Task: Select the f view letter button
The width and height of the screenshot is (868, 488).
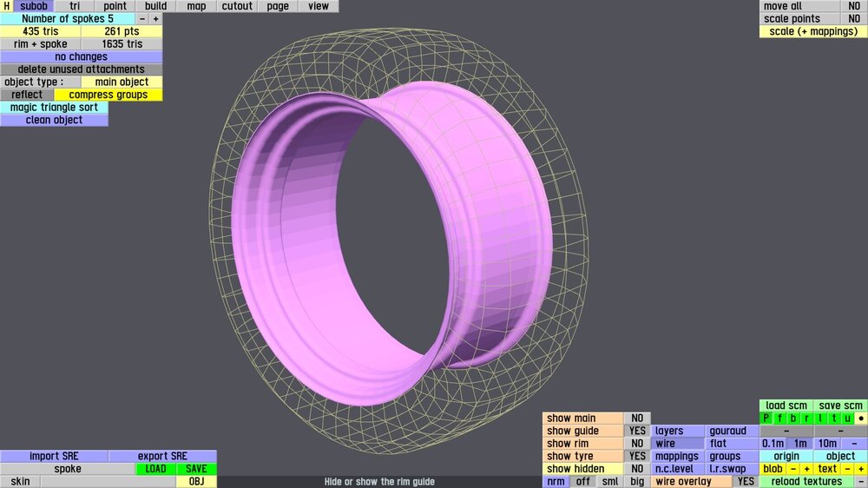Action: tap(779, 419)
